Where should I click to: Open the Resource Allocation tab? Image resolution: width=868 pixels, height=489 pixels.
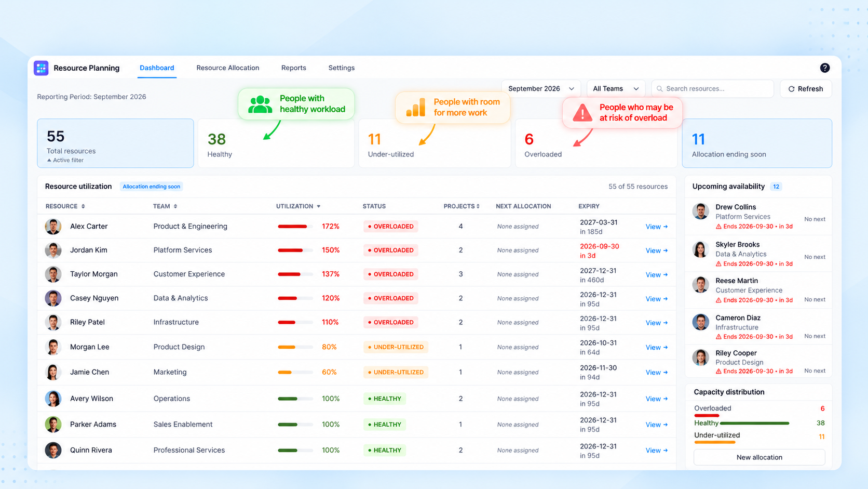(x=227, y=68)
